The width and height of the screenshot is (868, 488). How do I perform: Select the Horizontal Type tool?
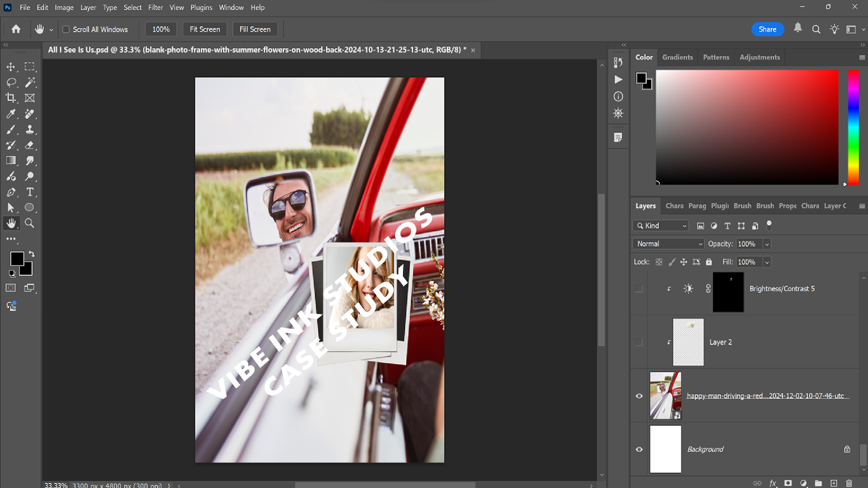(x=30, y=192)
